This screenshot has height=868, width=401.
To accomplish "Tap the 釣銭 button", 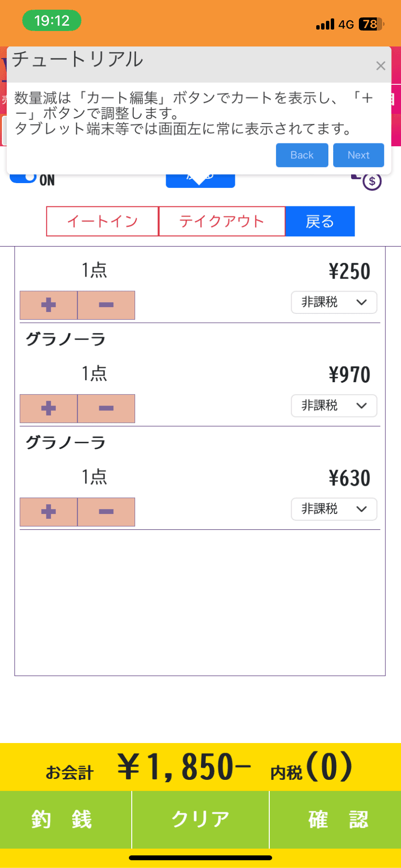I will tap(65, 820).
